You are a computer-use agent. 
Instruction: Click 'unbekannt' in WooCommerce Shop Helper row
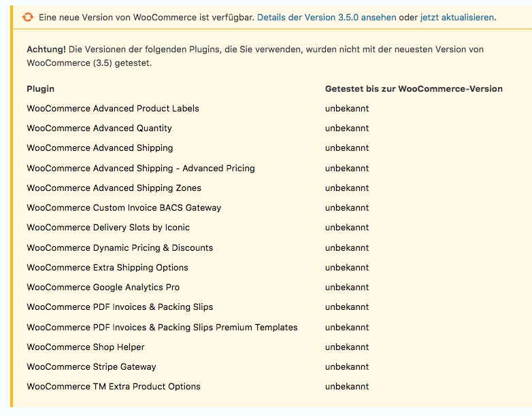[347, 347]
